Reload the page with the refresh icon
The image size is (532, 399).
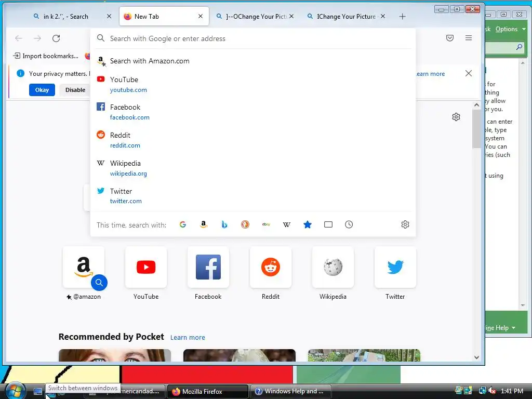click(56, 38)
